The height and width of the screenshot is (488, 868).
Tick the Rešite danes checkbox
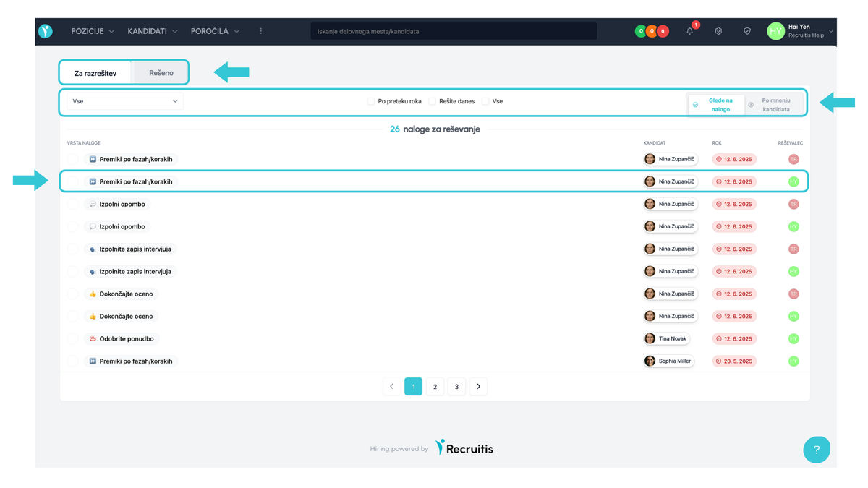coord(433,101)
